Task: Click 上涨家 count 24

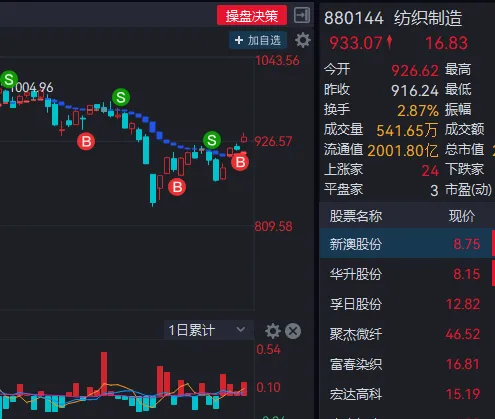Action: (430, 170)
